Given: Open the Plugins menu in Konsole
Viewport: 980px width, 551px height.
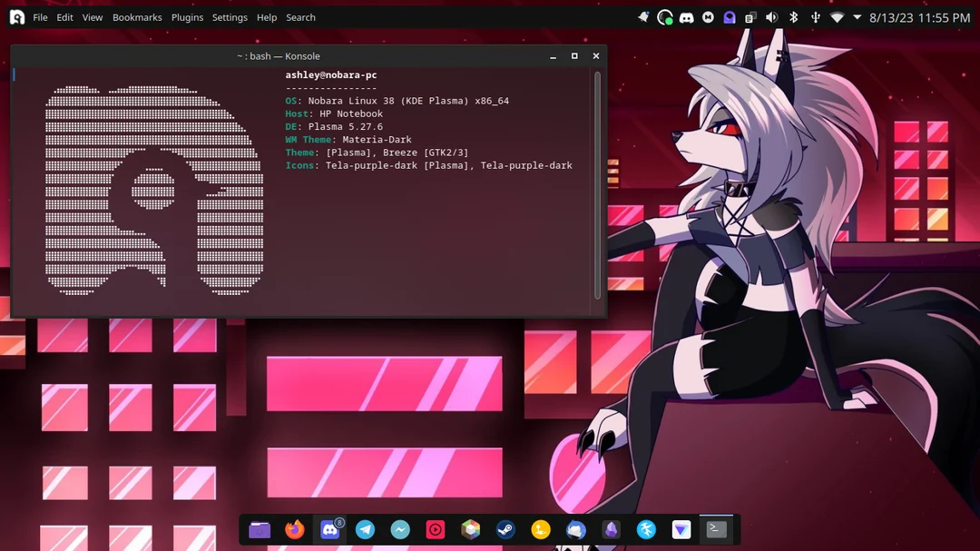Looking at the screenshot, I should [x=187, y=16].
